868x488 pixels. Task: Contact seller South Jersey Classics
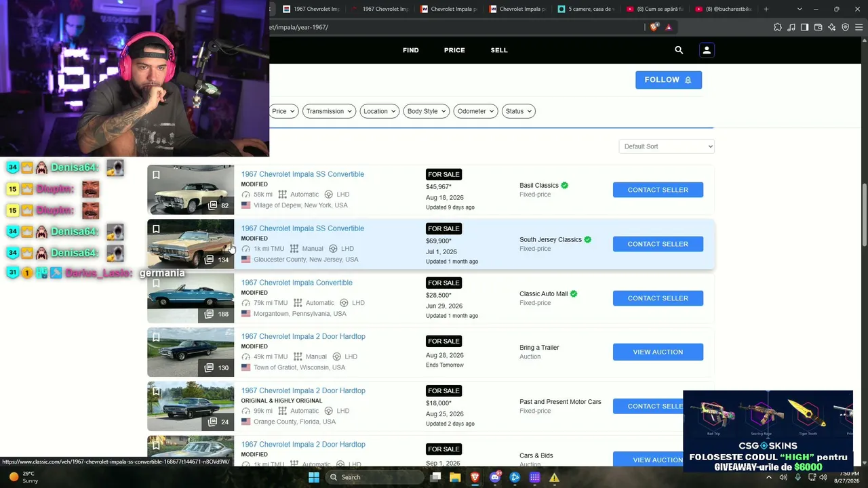point(658,244)
